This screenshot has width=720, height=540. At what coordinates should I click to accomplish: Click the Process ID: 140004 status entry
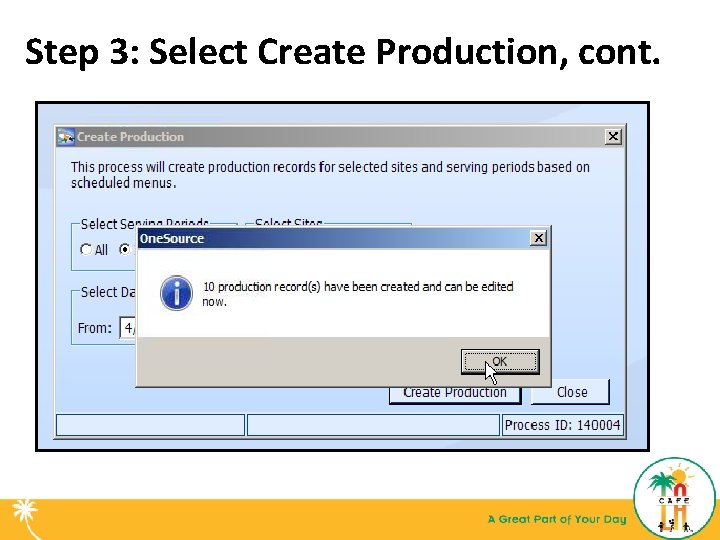pos(562,425)
